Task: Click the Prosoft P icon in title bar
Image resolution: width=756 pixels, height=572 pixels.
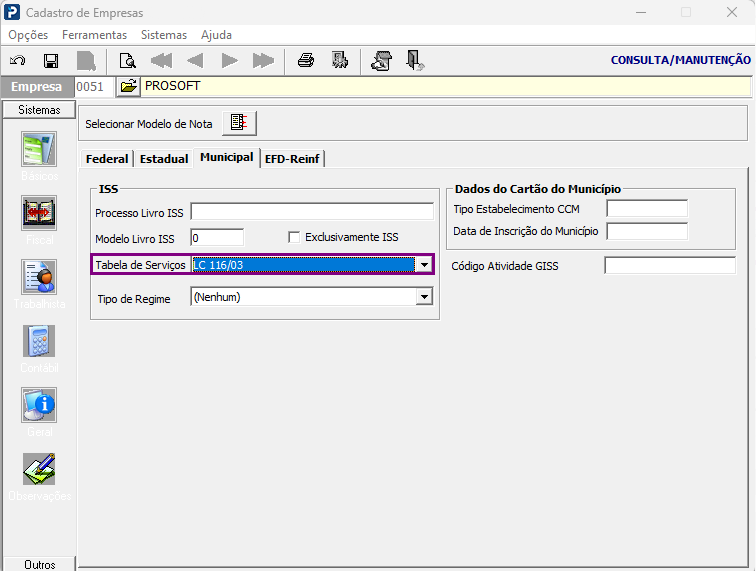Action: [12, 12]
